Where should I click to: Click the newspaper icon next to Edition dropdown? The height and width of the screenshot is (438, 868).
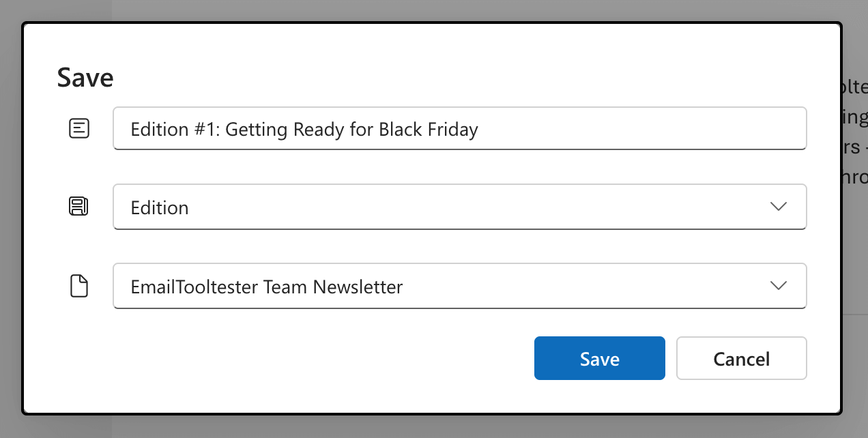(x=79, y=206)
